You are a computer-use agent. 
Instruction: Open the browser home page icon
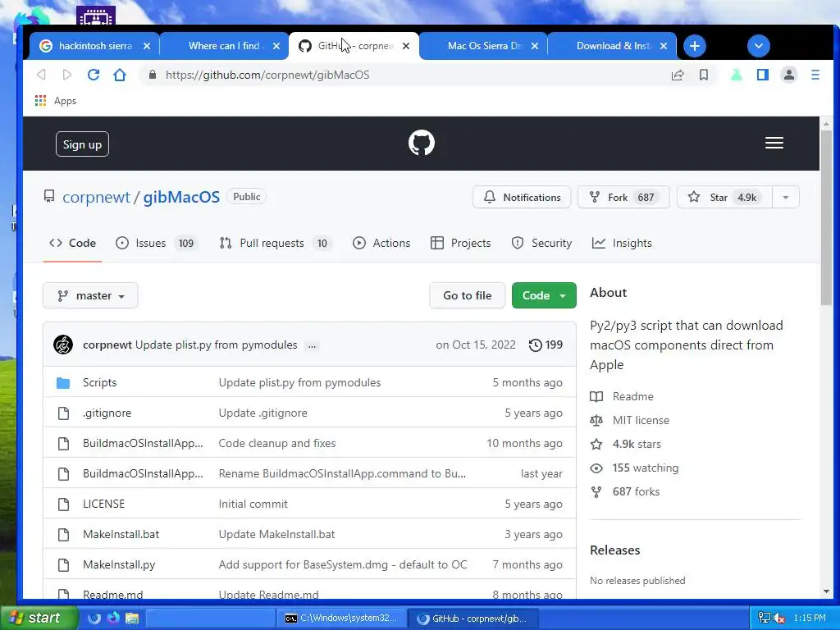coord(120,75)
